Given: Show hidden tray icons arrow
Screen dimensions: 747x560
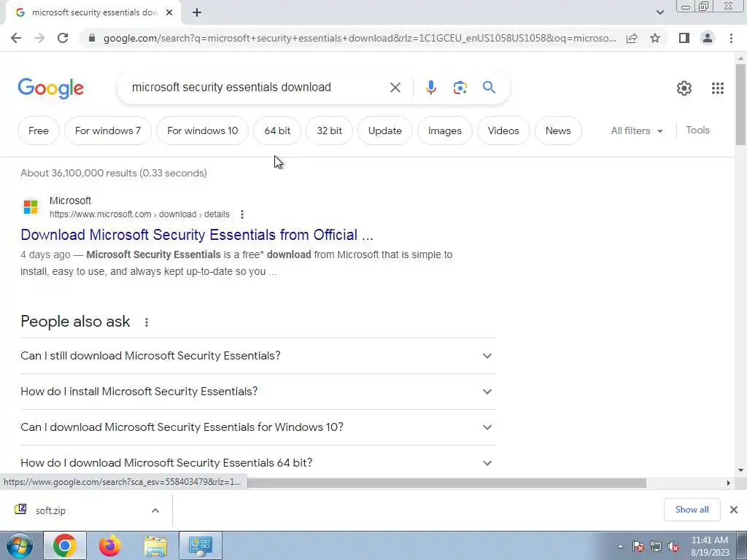Looking at the screenshot, I should 620,546.
